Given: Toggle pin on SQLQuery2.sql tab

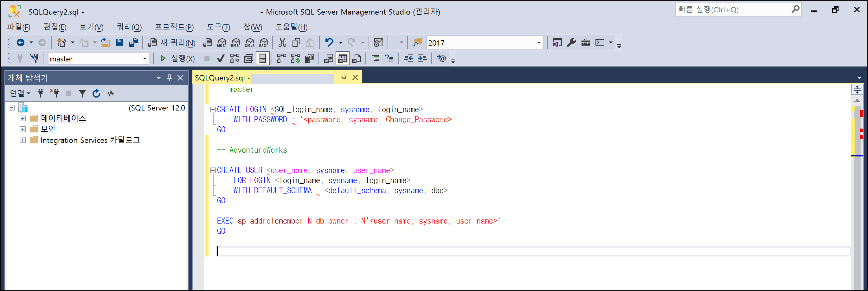Looking at the screenshot, I should pyautogui.click(x=343, y=78).
